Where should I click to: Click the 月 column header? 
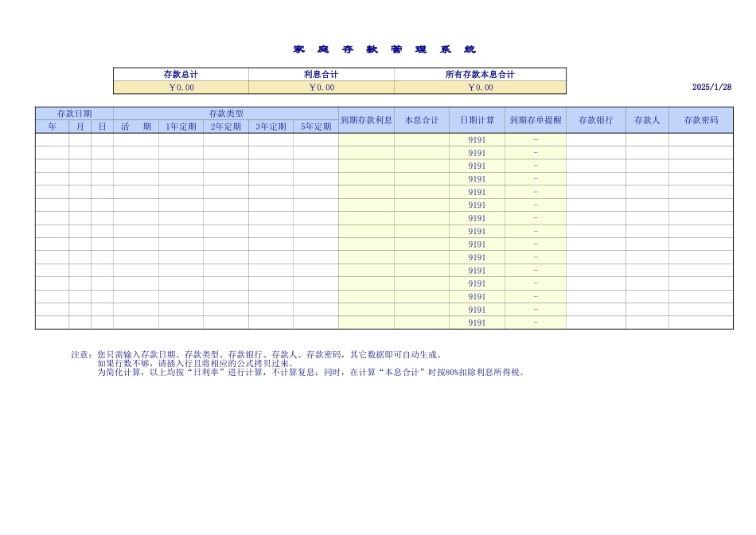click(x=81, y=125)
